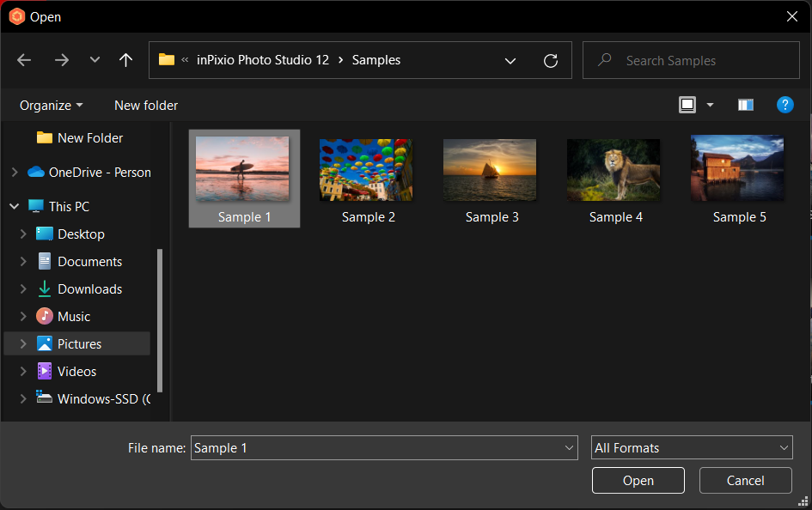The width and height of the screenshot is (812, 510).
Task: Collapse the This PC node
Action: 15,206
